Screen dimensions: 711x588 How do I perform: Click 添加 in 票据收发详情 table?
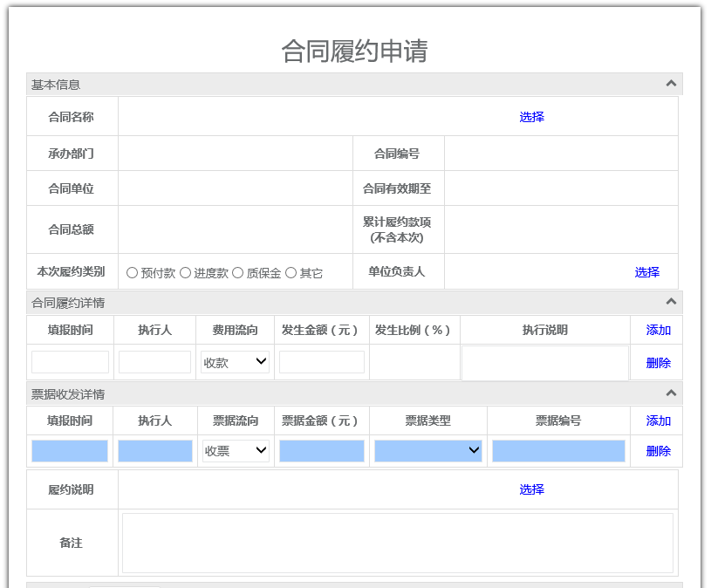[x=658, y=420]
